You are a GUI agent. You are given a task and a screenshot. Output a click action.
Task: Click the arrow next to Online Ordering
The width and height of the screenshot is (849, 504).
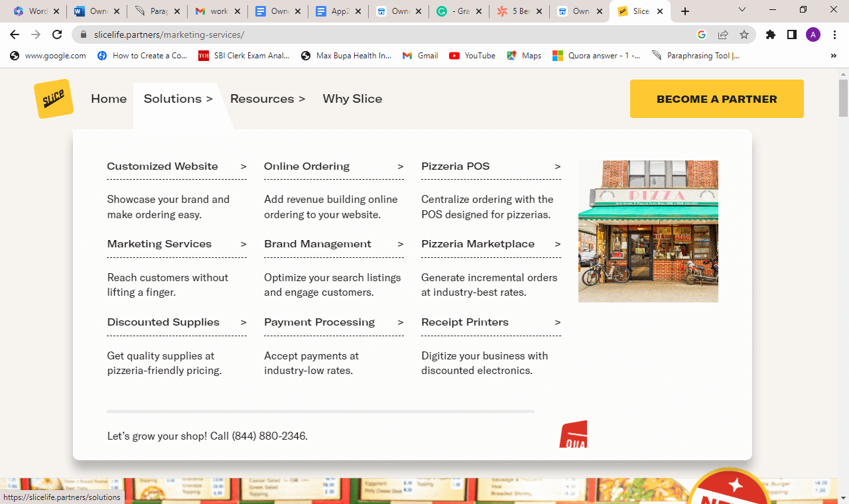click(401, 166)
